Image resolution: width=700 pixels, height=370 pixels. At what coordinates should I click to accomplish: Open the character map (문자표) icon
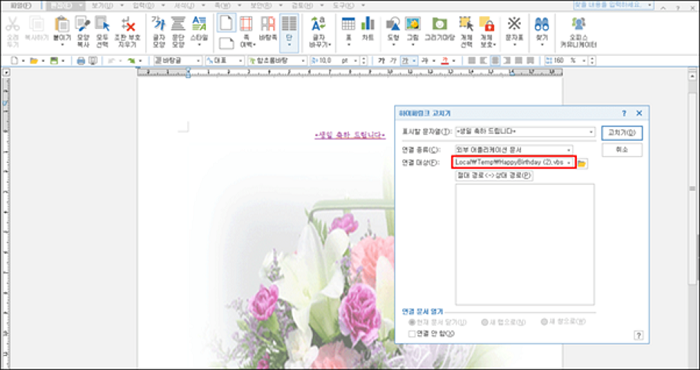(x=514, y=24)
